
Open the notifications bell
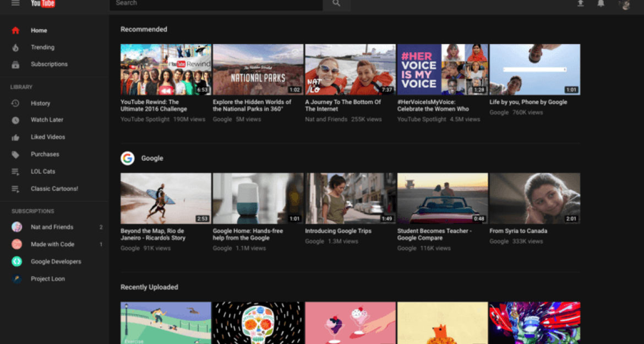click(601, 3)
